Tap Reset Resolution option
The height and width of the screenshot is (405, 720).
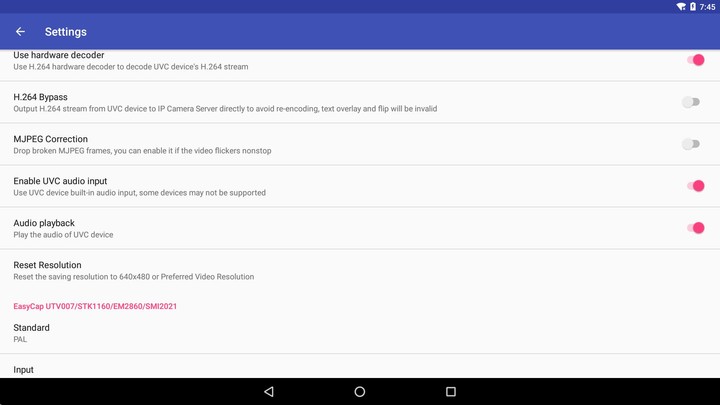point(360,270)
